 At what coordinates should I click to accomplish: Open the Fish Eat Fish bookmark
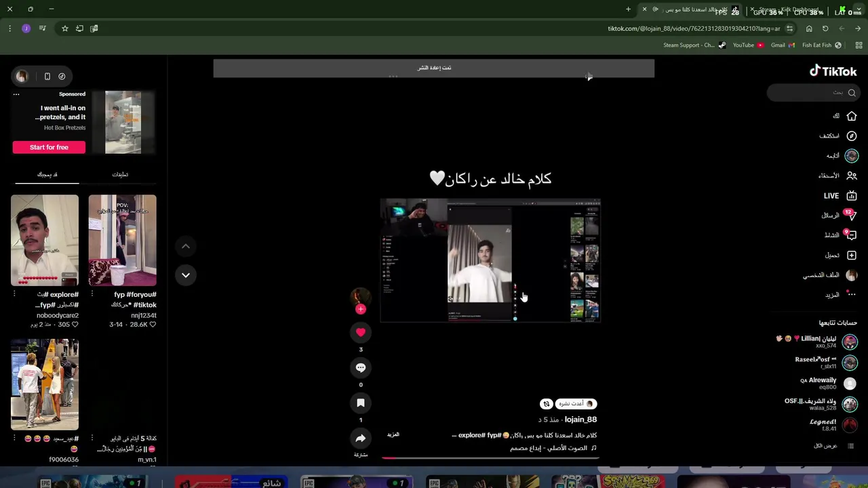click(822, 45)
